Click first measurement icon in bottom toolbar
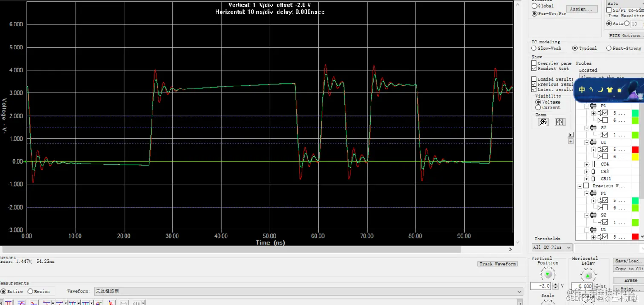 [x=8, y=302]
